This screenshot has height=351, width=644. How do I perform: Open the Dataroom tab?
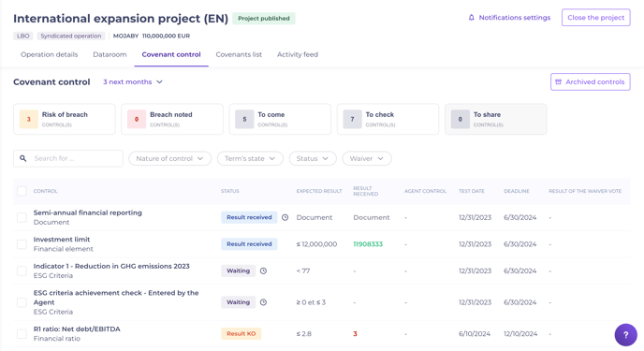[x=110, y=54]
